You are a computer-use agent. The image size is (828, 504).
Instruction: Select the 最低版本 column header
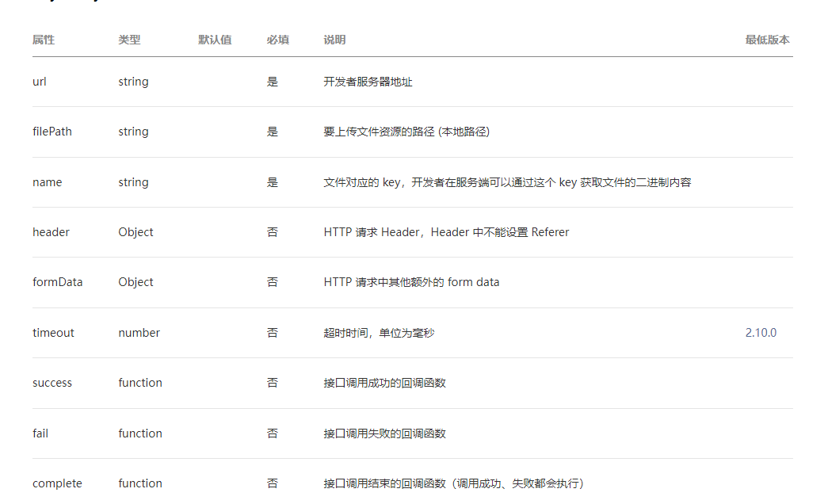point(765,40)
